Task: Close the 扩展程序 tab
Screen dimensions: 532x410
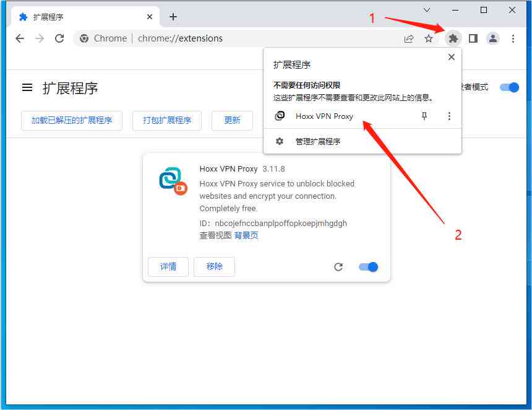Action: (150, 17)
